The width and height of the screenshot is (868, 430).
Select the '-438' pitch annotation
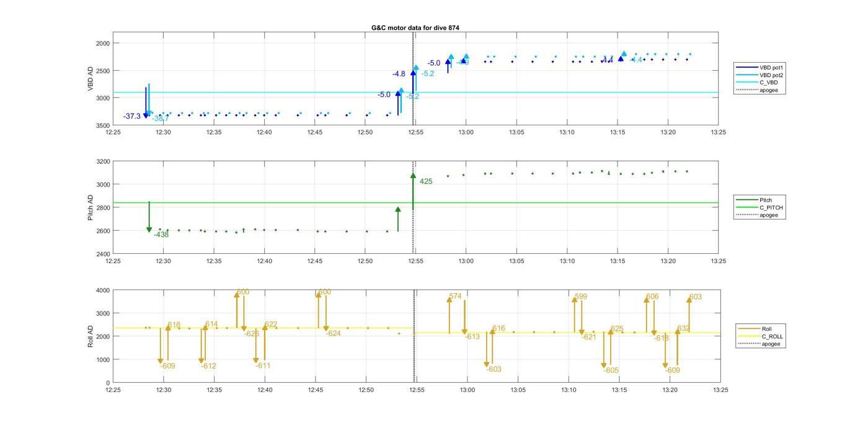[161, 235]
